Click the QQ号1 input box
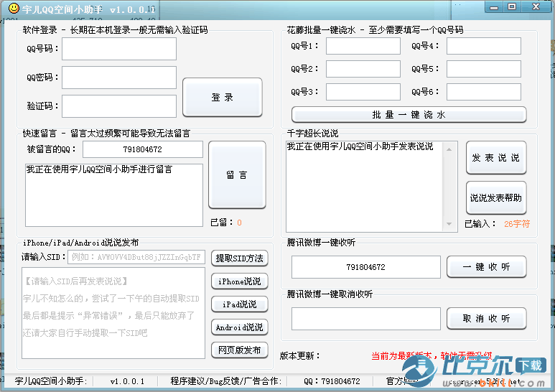This screenshot has height=392, width=555. pos(363,46)
